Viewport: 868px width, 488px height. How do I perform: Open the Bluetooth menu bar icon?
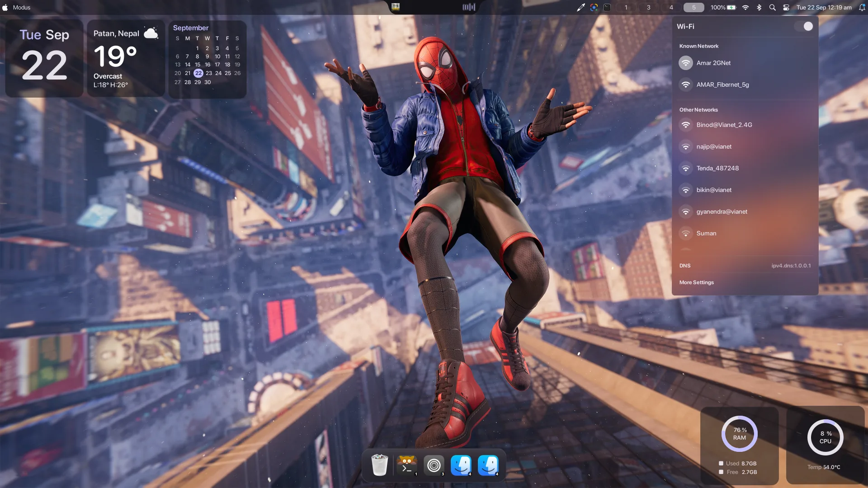pyautogui.click(x=759, y=7)
